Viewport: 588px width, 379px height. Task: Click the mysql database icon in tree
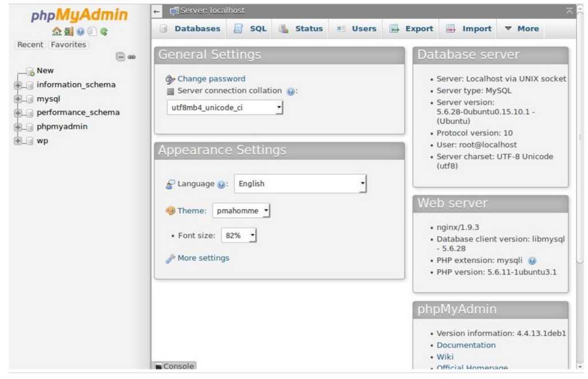click(30, 99)
